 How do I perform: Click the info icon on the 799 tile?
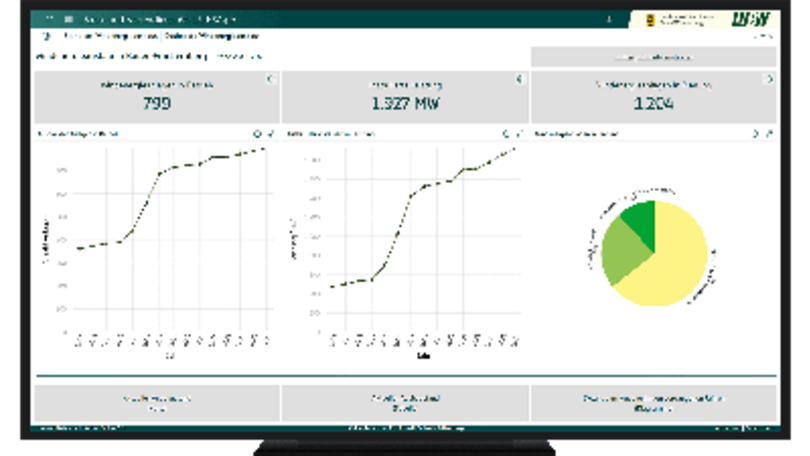[x=269, y=79]
